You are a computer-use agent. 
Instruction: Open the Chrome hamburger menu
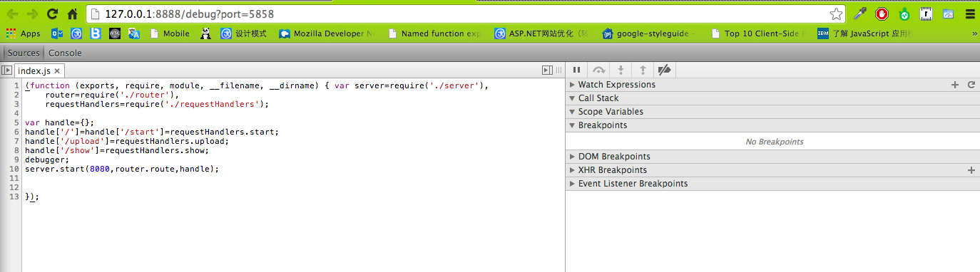pyautogui.click(x=969, y=14)
